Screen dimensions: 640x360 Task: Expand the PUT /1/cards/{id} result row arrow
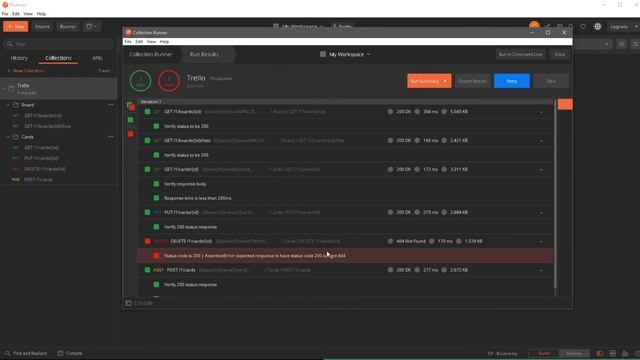tap(542, 213)
